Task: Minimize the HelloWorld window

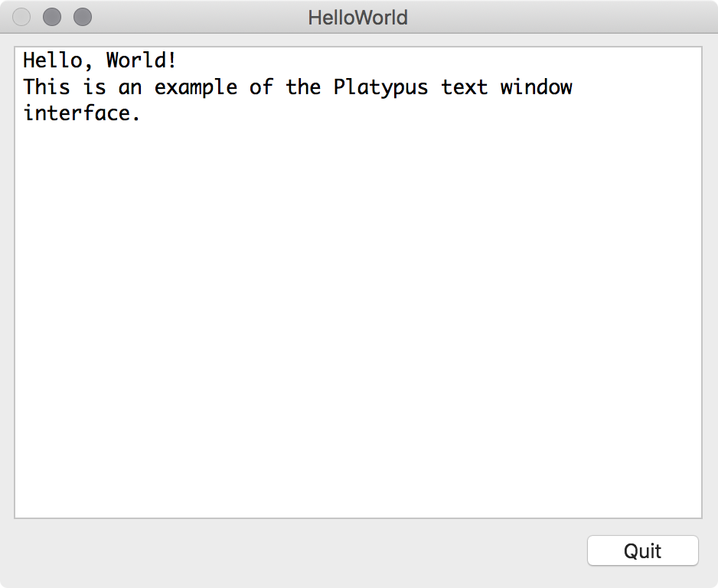Action: click(x=52, y=17)
